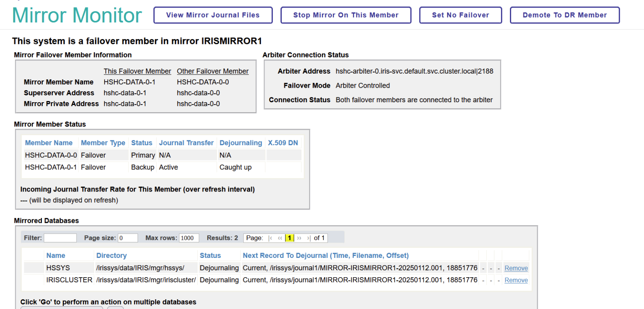The width and height of the screenshot is (644, 309).
Task: Sort by Journal Transfer column header
Action: click(186, 143)
